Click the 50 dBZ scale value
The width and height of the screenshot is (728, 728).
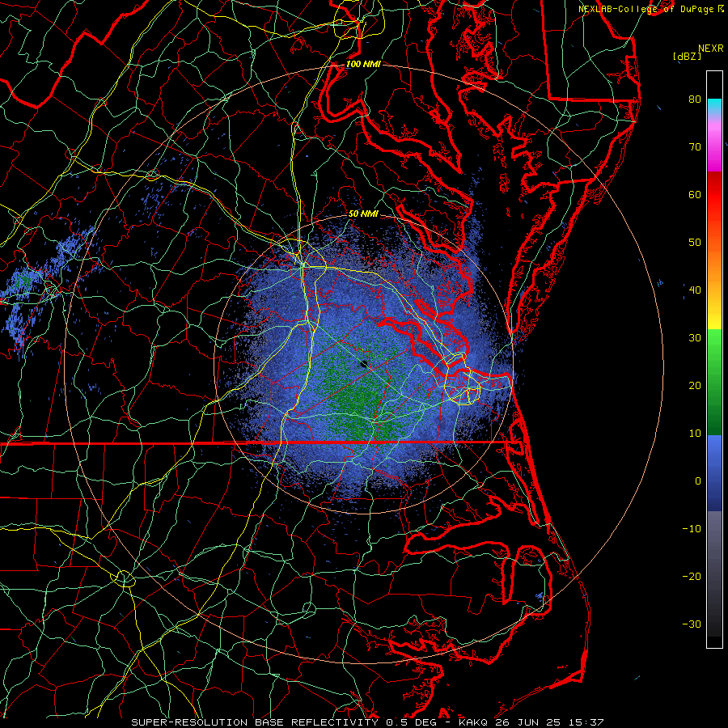click(695, 243)
